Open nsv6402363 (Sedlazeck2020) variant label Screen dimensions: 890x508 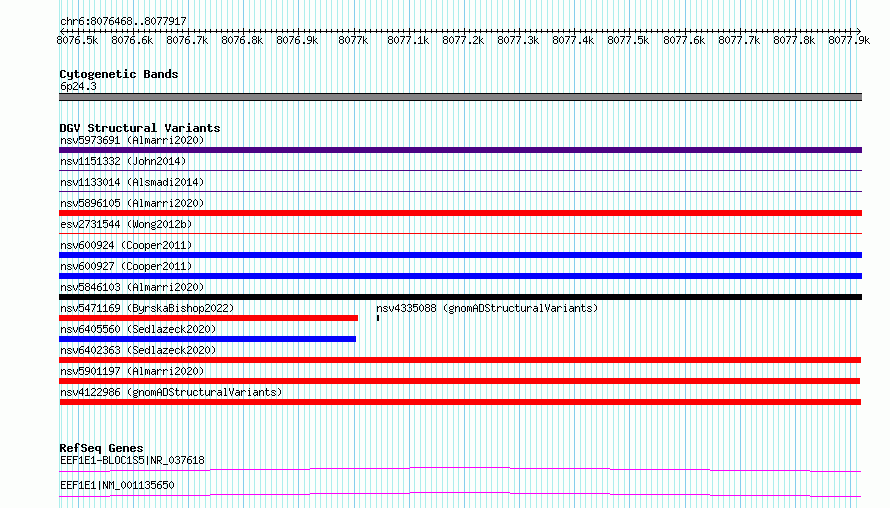(138, 350)
